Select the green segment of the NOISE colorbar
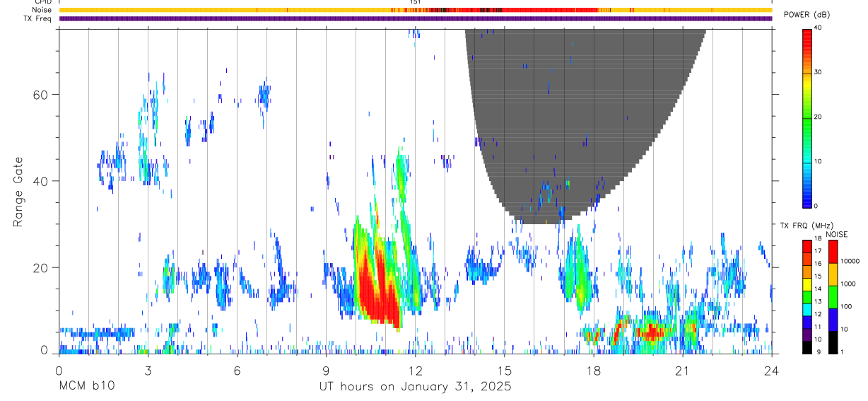The image size is (868, 401). pos(833,296)
